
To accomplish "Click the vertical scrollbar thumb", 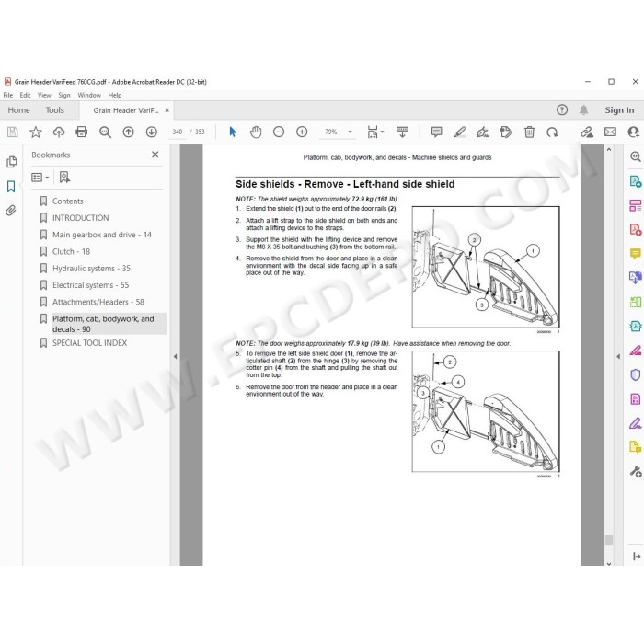I will point(609,540).
